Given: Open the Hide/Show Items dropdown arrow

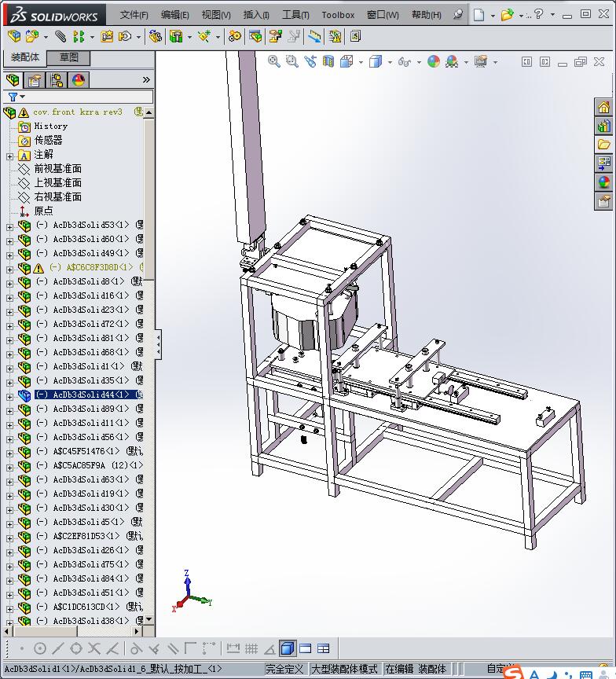Looking at the screenshot, I should coord(419,62).
